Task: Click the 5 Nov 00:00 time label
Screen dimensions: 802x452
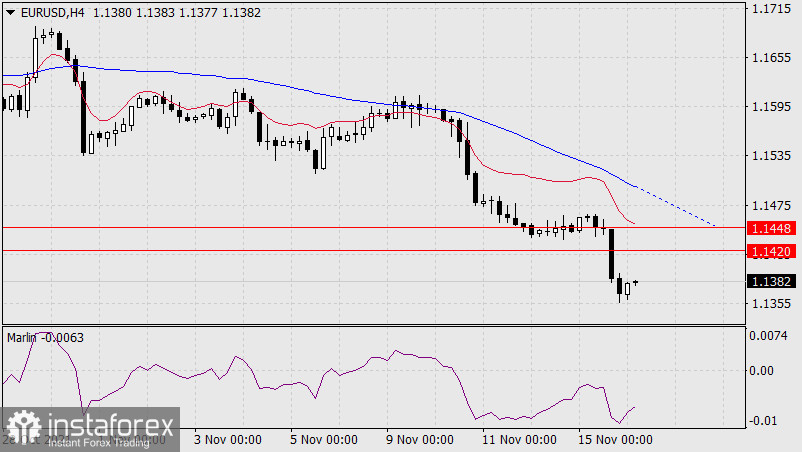Action: tap(325, 439)
